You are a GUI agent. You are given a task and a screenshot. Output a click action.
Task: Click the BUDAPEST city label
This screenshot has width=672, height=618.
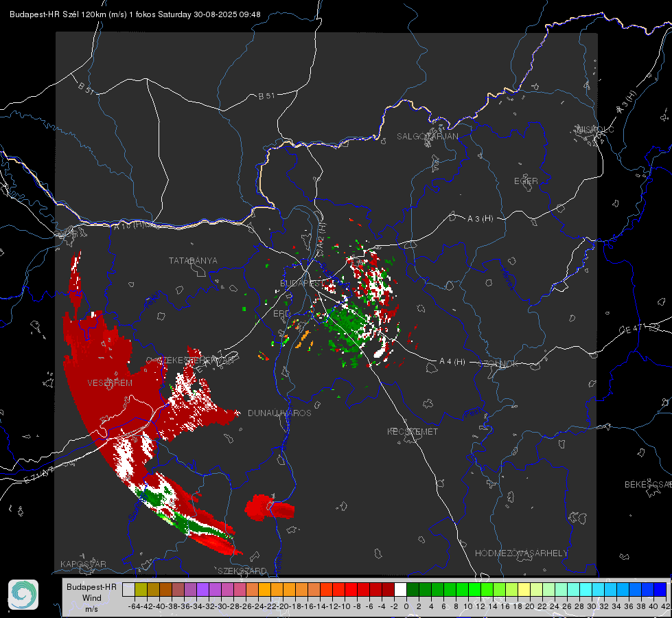(302, 283)
